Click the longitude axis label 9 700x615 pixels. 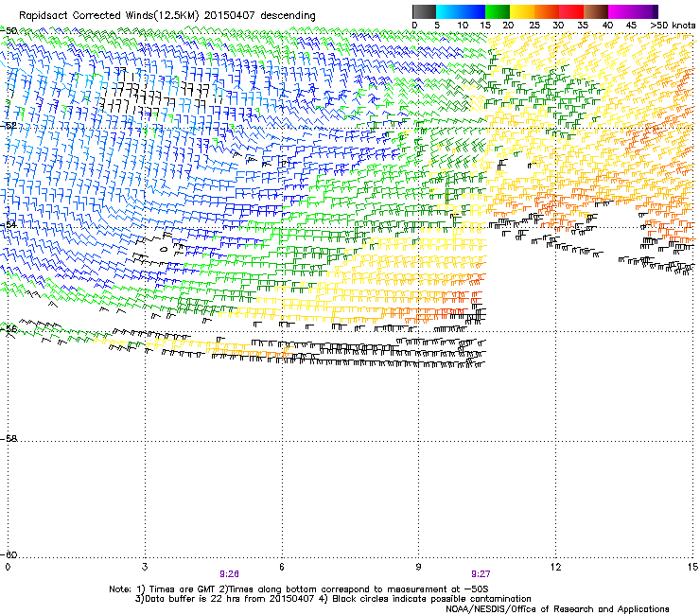coord(418,567)
